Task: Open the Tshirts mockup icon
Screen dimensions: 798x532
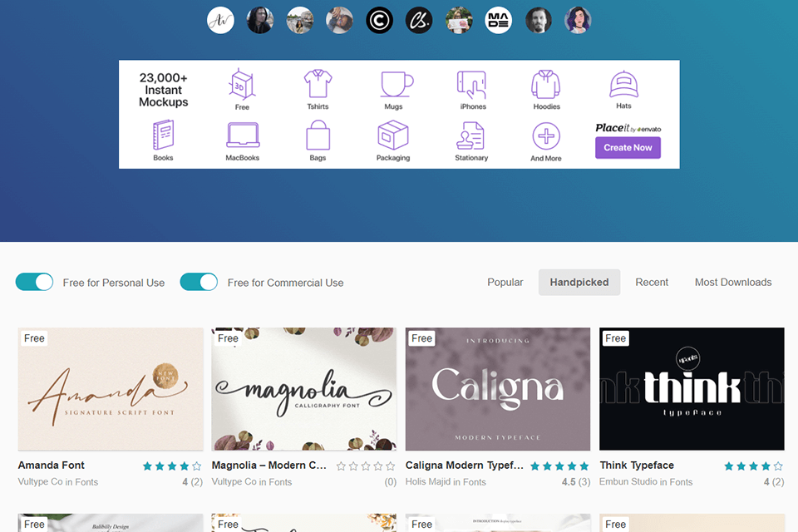Action: tap(318, 83)
